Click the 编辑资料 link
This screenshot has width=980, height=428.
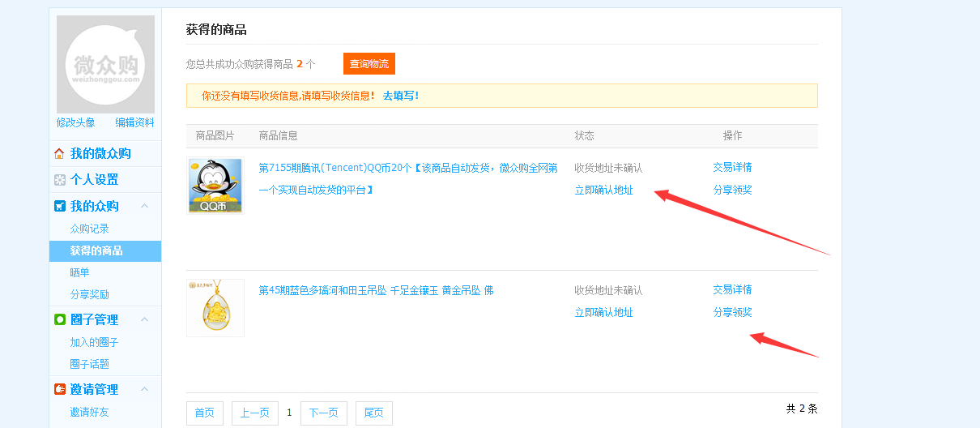[x=134, y=122]
